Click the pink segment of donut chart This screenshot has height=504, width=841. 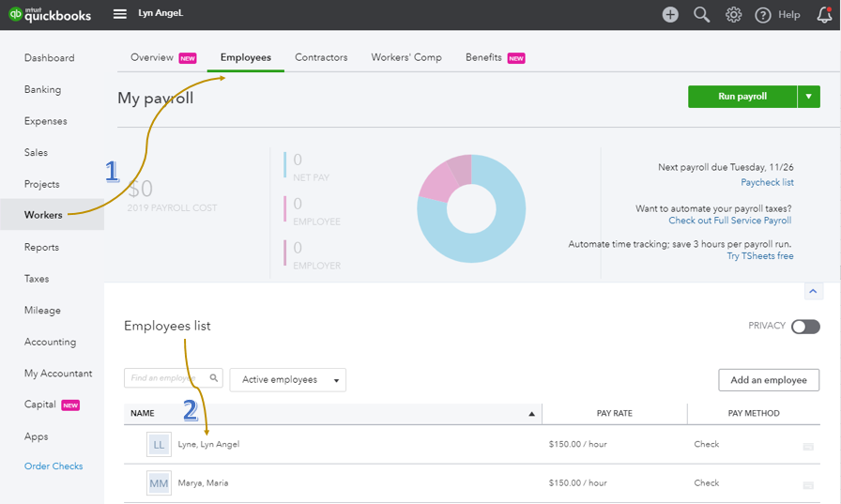[437, 181]
